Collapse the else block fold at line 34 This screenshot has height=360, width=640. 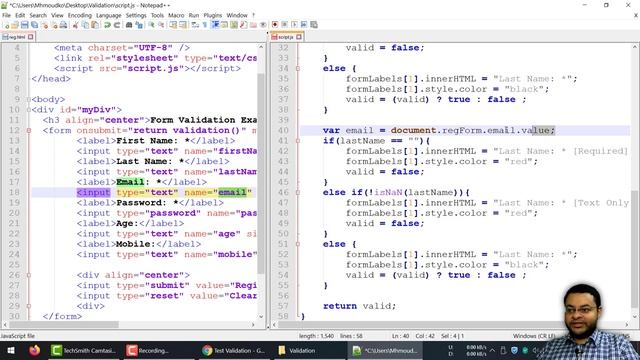[298, 69]
